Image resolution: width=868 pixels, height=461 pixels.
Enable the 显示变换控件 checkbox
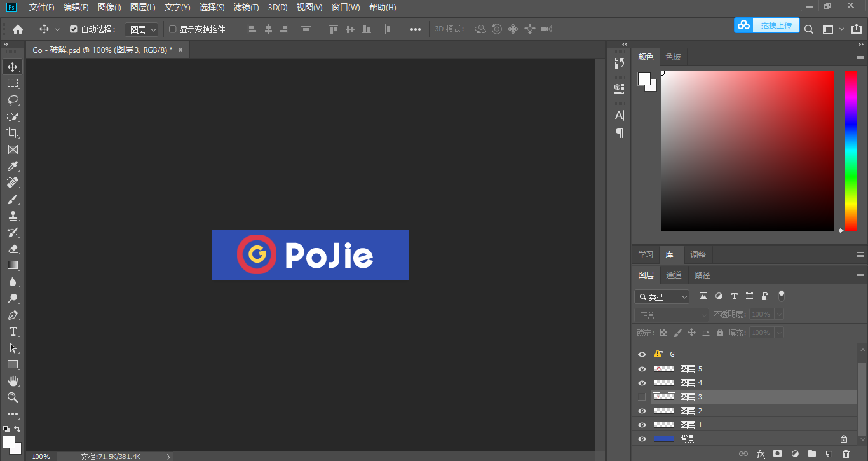pyautogui.click(x=172, y=29)
